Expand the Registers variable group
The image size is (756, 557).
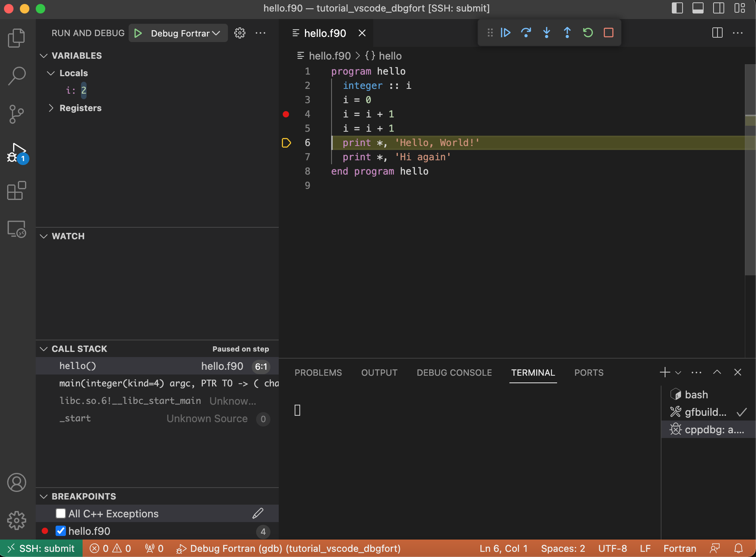51,108
